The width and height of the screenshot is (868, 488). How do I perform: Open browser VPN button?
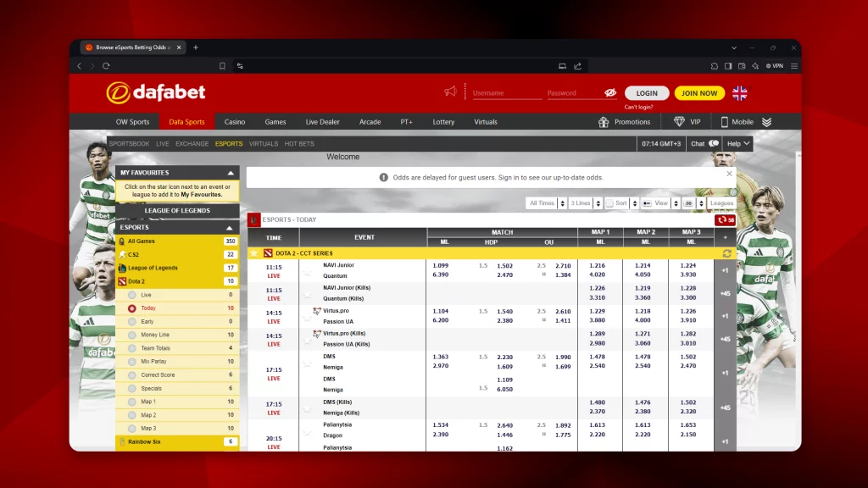coord(775,66)
